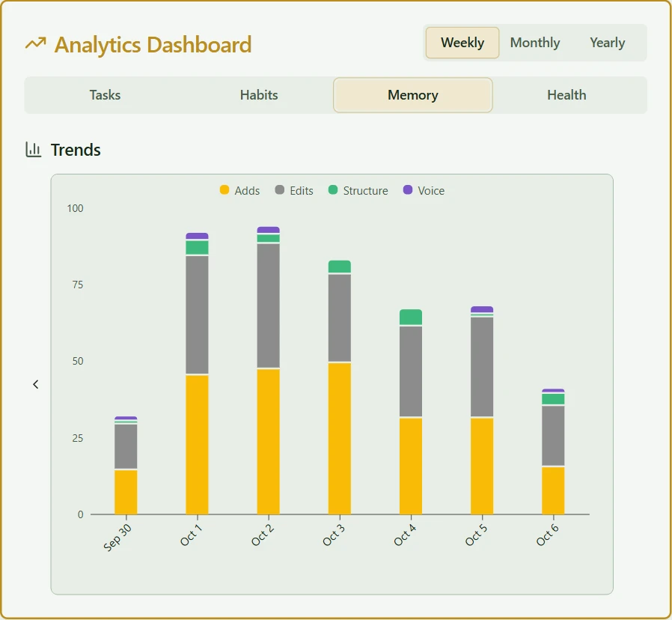This screenshot has height=620, width=672.
Task: Click the Oct 3 stacked bar
Action: 340,387
